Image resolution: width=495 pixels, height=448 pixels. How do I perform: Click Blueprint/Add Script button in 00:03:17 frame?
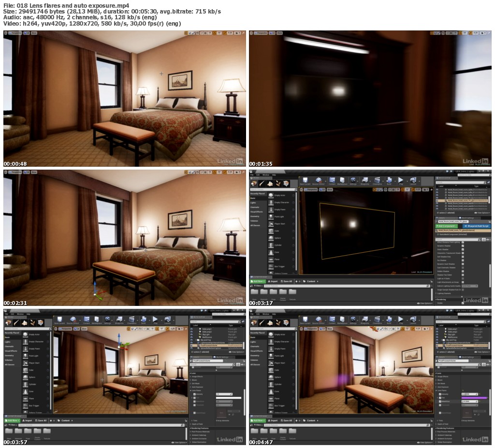pyautogui.click(x=476, y=226)
